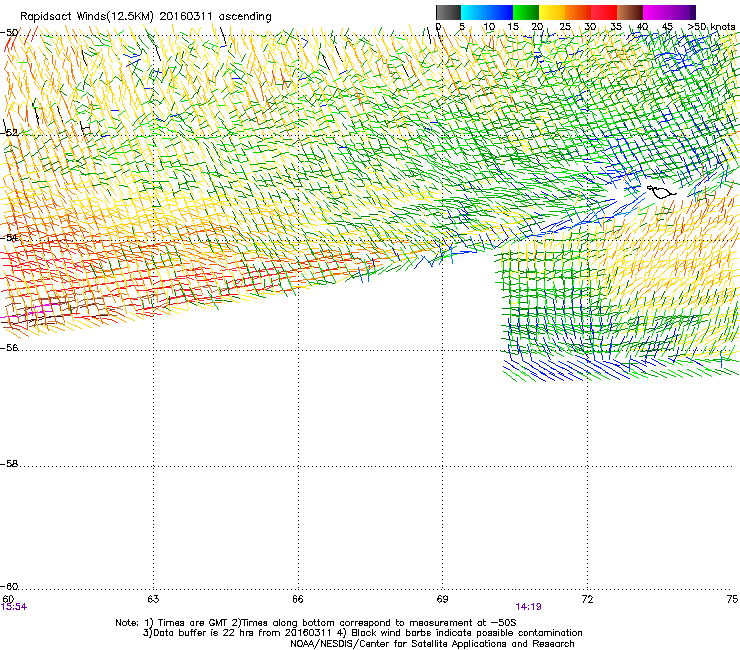Click the '72' longitude label
Viewport: 740px width, 650px height.
[x=587, y=599]
